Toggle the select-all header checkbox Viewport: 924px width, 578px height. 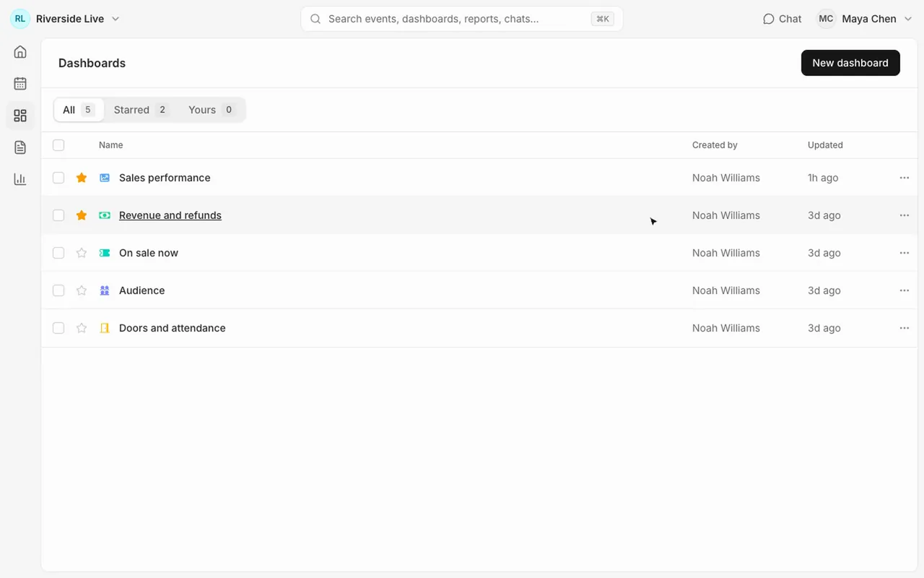58,145
